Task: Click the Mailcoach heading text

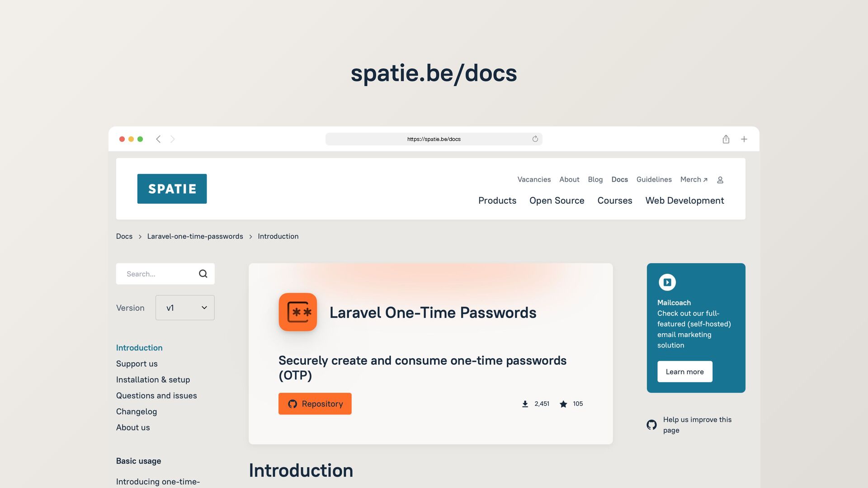Action: click(x=674, y=303)
